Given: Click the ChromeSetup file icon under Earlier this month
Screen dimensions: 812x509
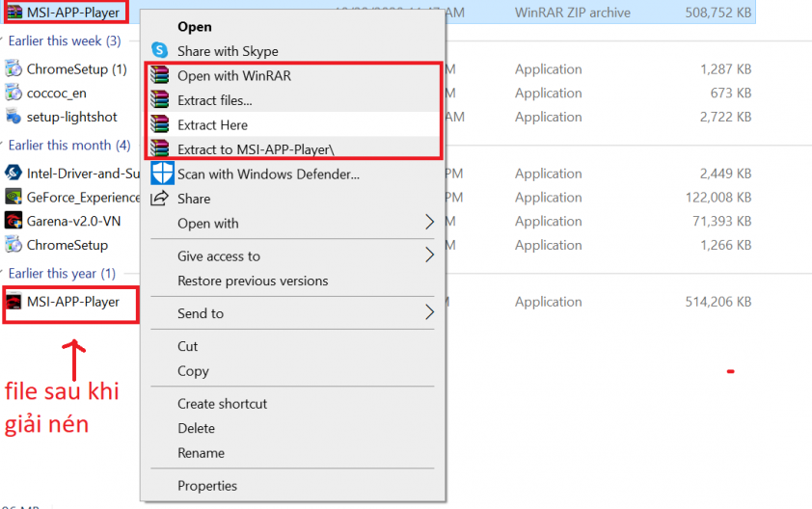Looking at the screenshot, I should [14, 245].
